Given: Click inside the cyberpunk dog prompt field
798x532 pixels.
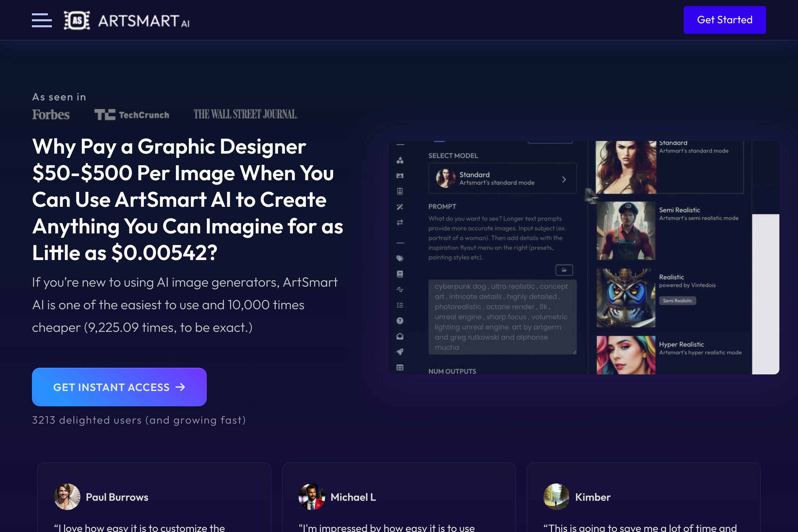Looking at the screenshot, I should coord(502,316).
